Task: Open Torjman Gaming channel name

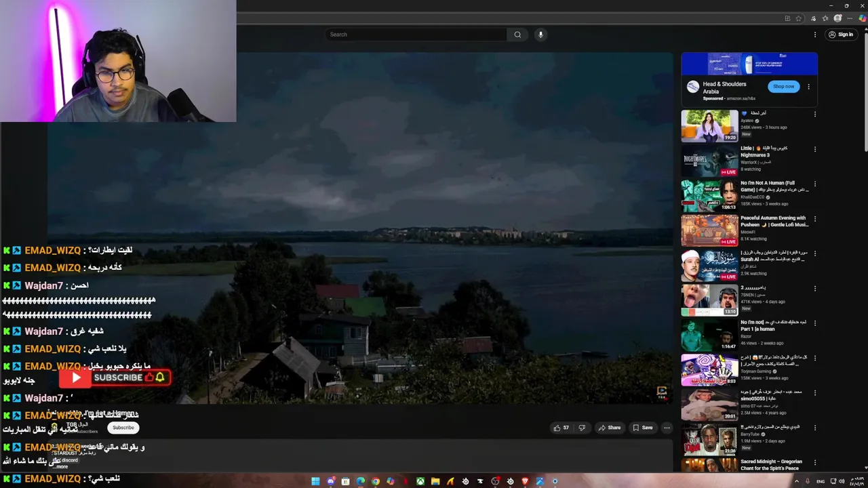Action: pyautogui.click(x=755, y=371)
